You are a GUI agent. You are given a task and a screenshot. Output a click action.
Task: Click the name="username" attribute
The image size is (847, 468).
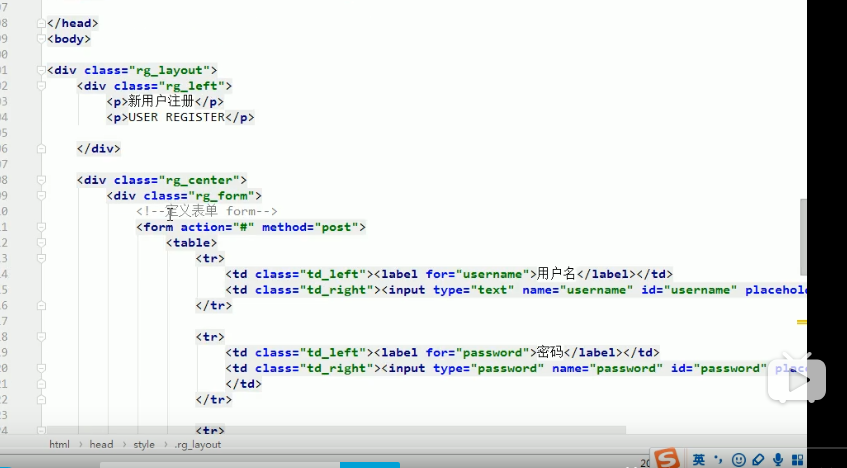577,290
